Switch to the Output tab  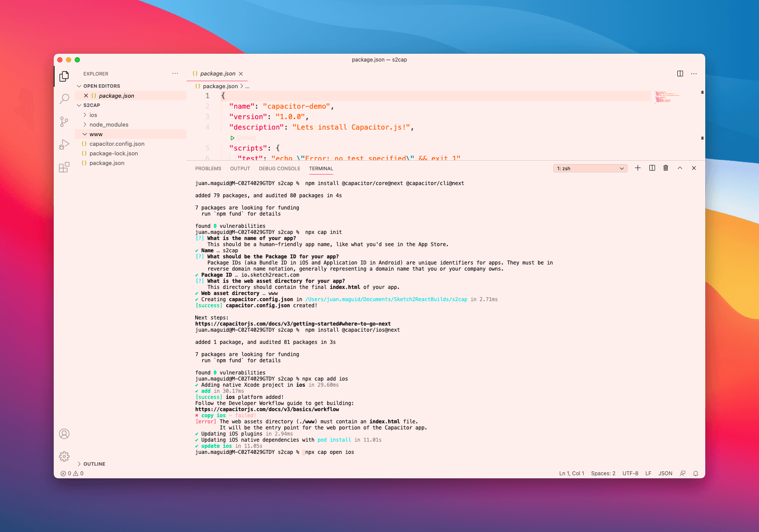(x=240, y=168)
